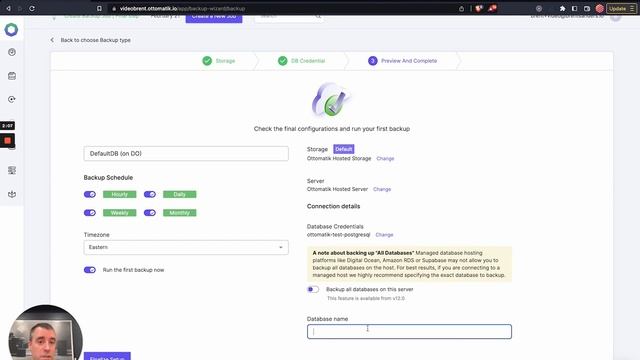Screen dimensions: 640x360
Task: Click into the Database name input field
Action: 409,331
